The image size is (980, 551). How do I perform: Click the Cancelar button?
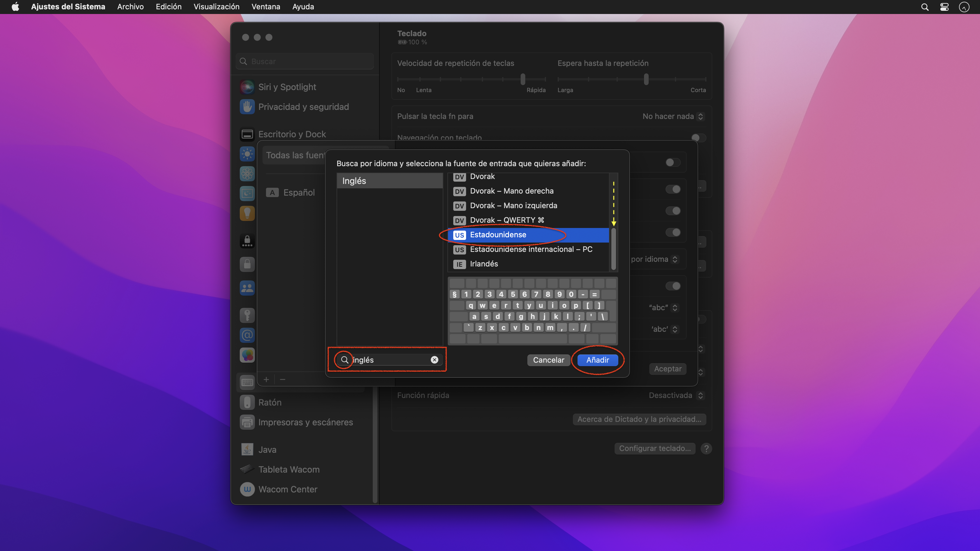coord(548,360)
